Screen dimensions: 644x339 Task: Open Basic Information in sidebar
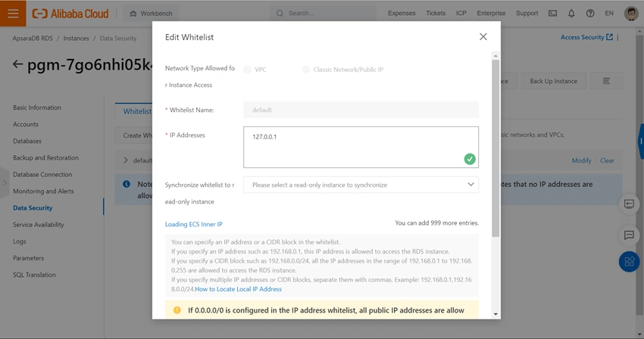pyautogui.click(x=37, y=107)
